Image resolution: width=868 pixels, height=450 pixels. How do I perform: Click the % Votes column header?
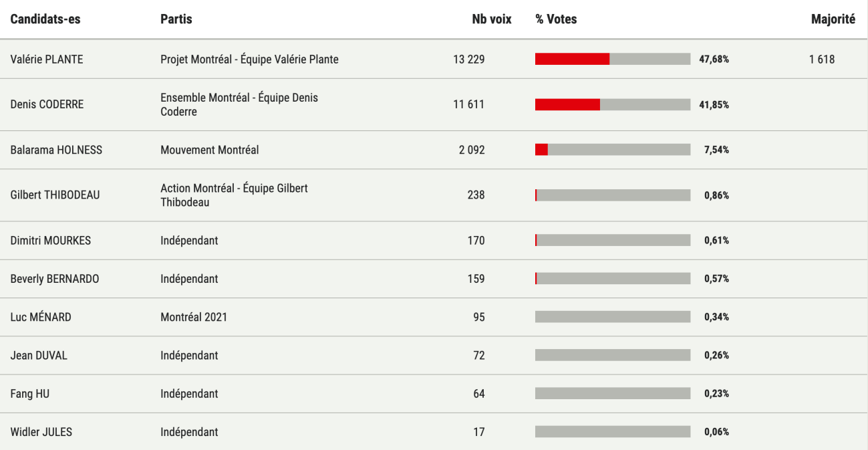click(x=556, y=19)
